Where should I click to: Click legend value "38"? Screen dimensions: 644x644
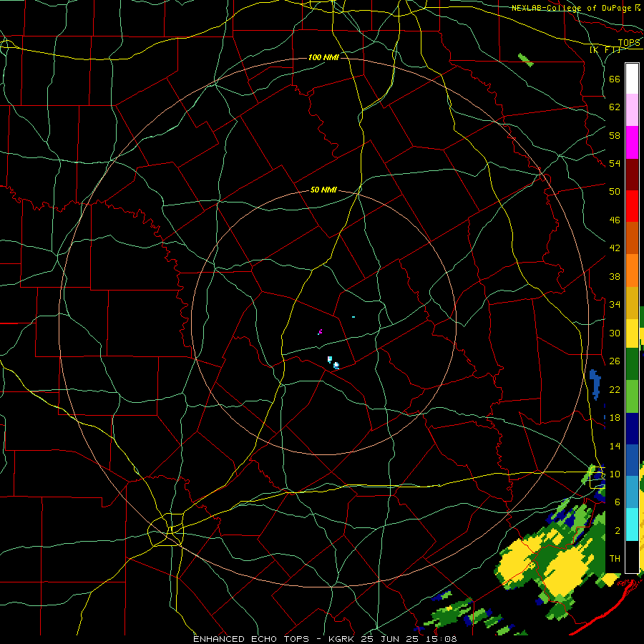click(615, 276)
